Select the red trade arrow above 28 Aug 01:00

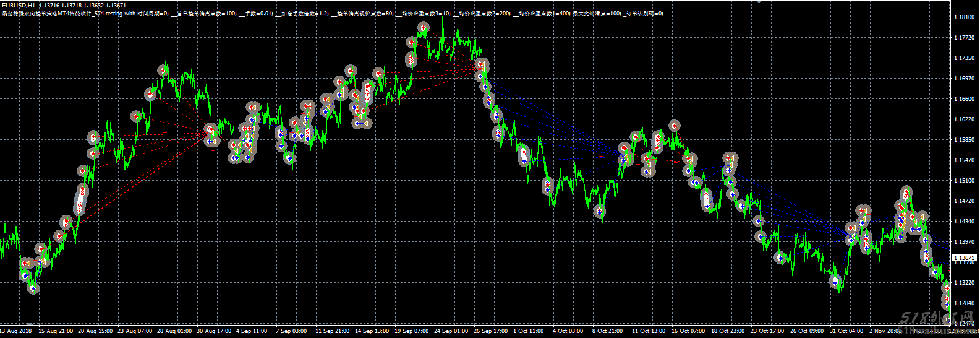163,71
